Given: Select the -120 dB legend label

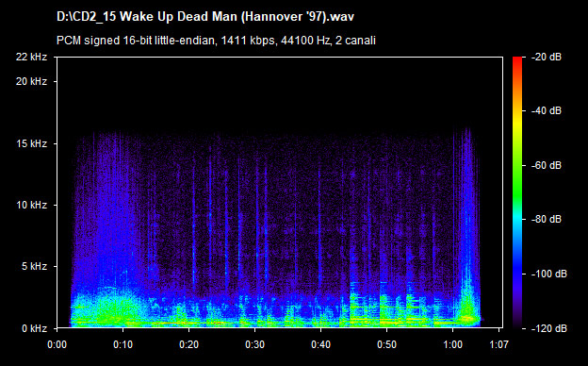Looking at the screenshot, I should [548, 328].
